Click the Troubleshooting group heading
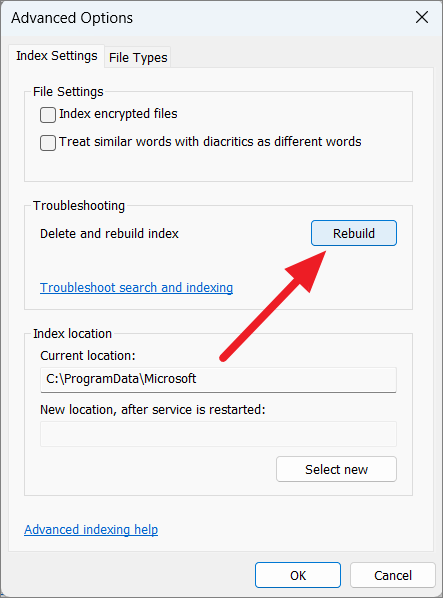The width and height of the screenshot is (443, 598). pyautogui.click(x=79, y=206)
